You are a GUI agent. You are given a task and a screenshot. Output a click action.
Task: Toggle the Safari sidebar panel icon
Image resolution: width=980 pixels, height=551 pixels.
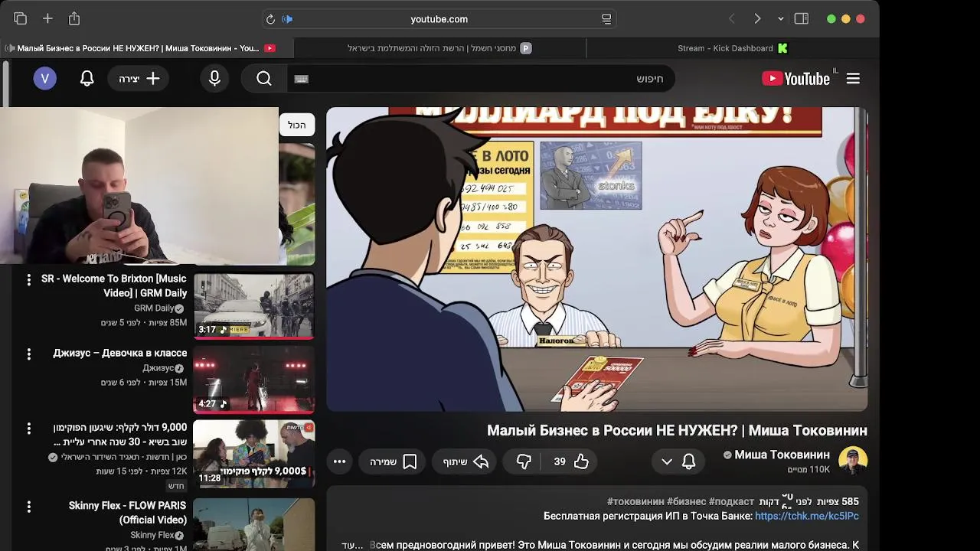click(x=802, y=18)
